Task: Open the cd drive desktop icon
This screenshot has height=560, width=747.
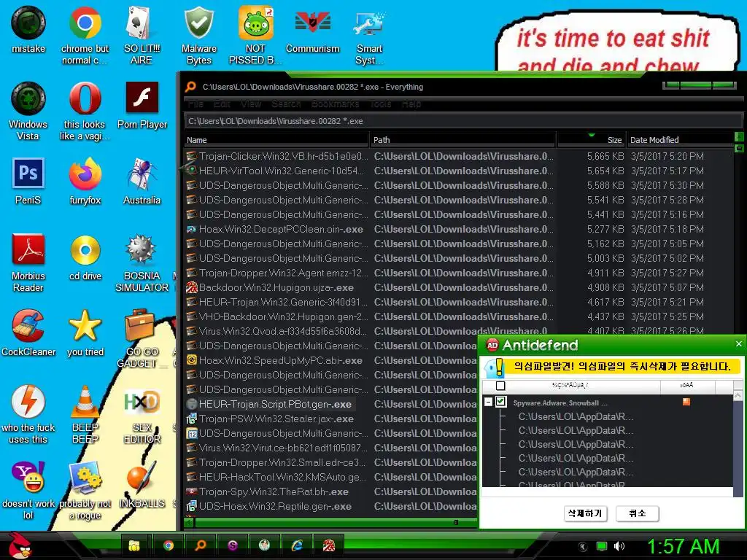Action: (x=85, y=257)
